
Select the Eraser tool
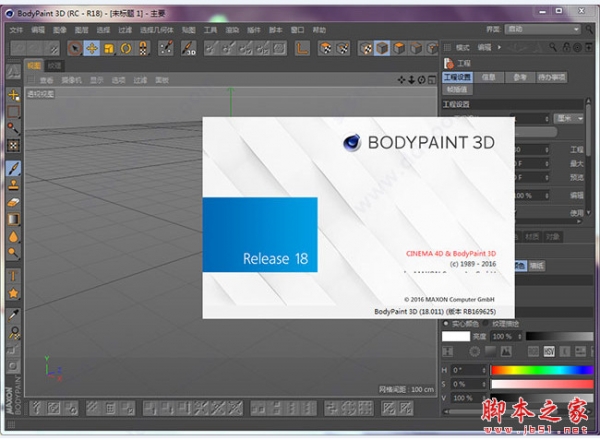point(13,202)
